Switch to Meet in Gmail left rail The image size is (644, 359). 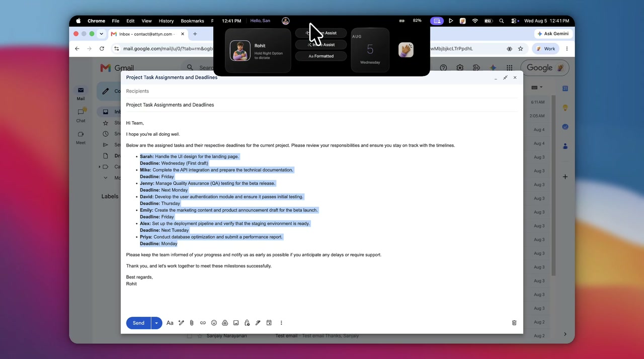coord(80,137)
